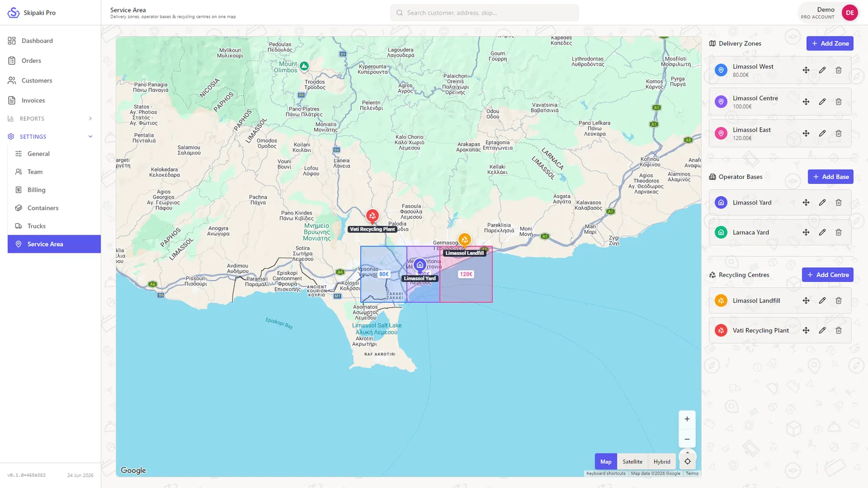Delete the Vati Recycling Plant centre
Image resolution: width=868 pixels, height=488 pixels.
point(839,330)
